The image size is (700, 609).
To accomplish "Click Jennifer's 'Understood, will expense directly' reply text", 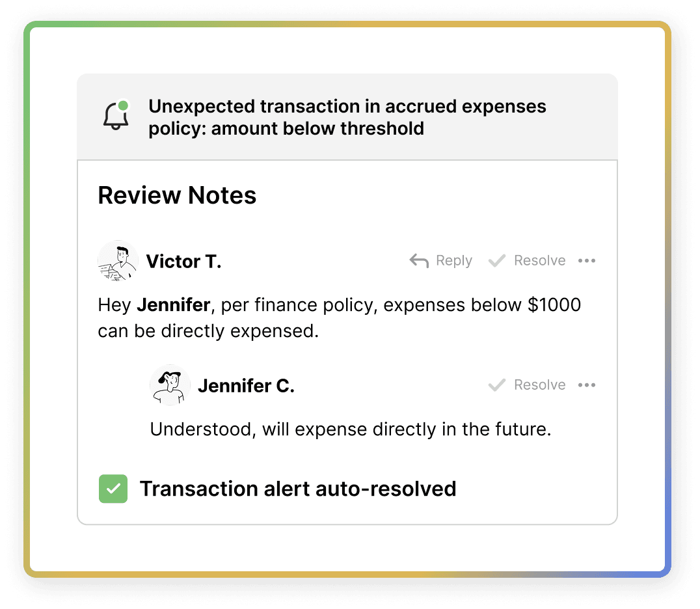I will click(x=351, y=429).
